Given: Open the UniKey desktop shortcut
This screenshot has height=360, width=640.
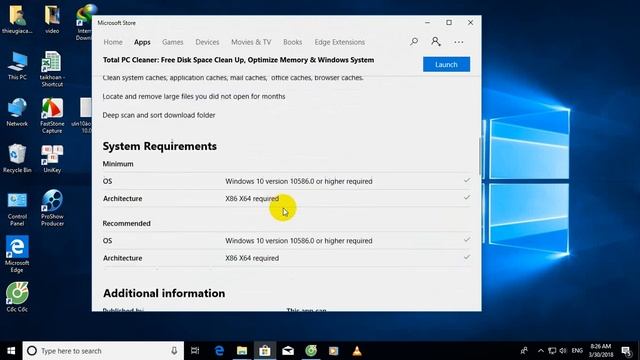Looking at the screenshot, I should click(x=52, y=159).
